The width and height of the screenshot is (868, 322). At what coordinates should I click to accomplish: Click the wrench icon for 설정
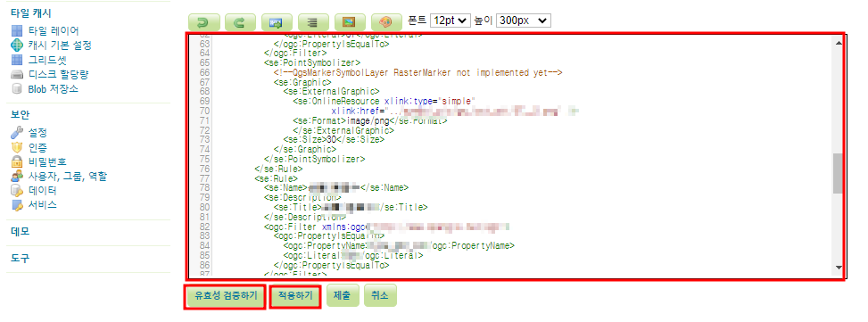pyautogui.click(x=17, y=133)
